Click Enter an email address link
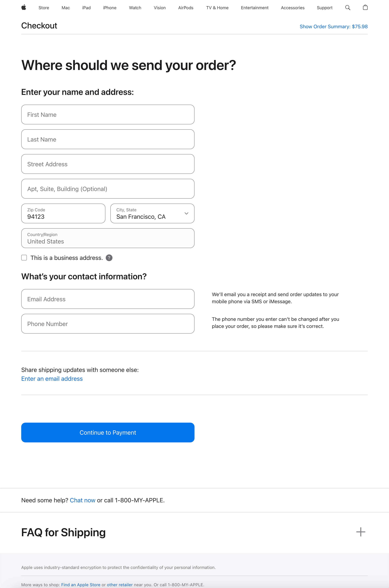Viewport: 389px width, 588px height. tap(52, 379)
